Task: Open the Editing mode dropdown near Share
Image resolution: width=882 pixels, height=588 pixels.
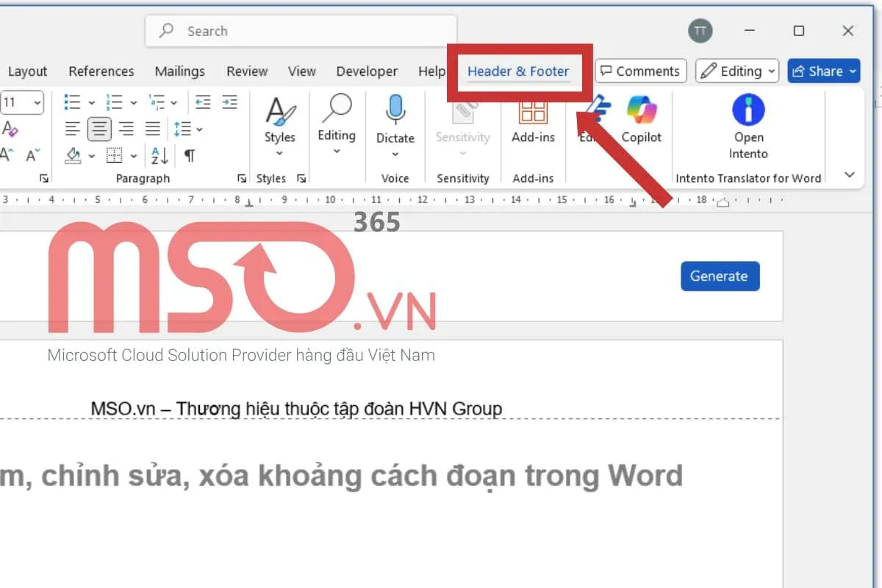Action: tap(737, 71)
